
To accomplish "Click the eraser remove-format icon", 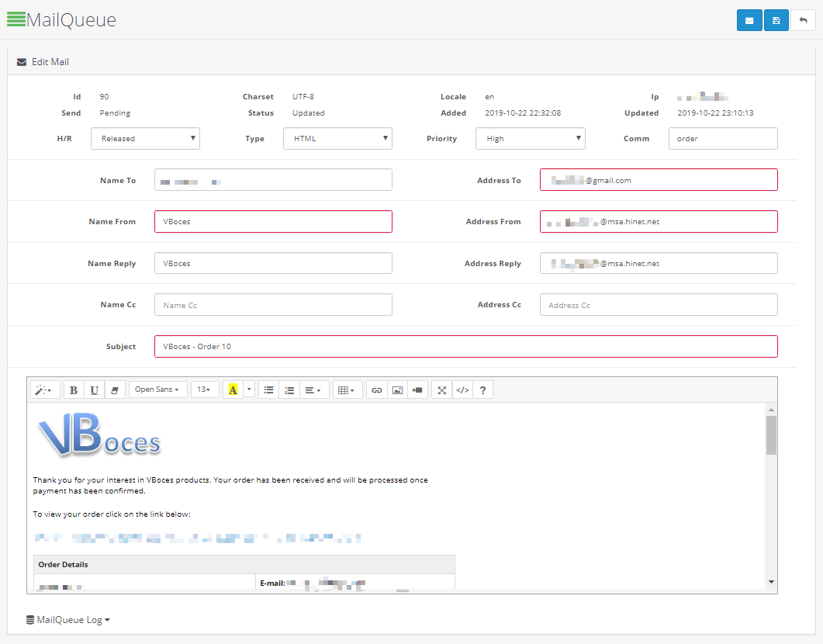I will (115, 390).
